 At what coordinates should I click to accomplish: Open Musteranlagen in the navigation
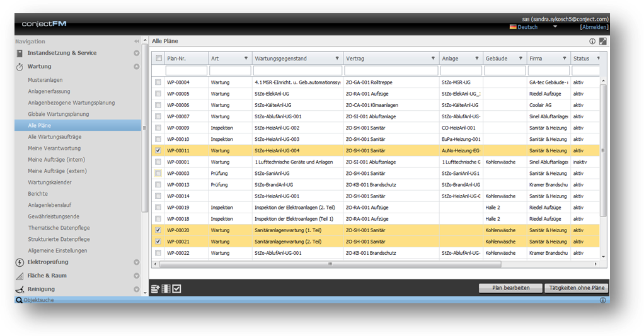click(x=45, y=80)
